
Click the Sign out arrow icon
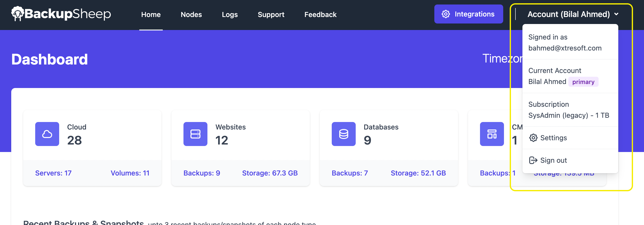pyautogui.click(x=533, y=160)
